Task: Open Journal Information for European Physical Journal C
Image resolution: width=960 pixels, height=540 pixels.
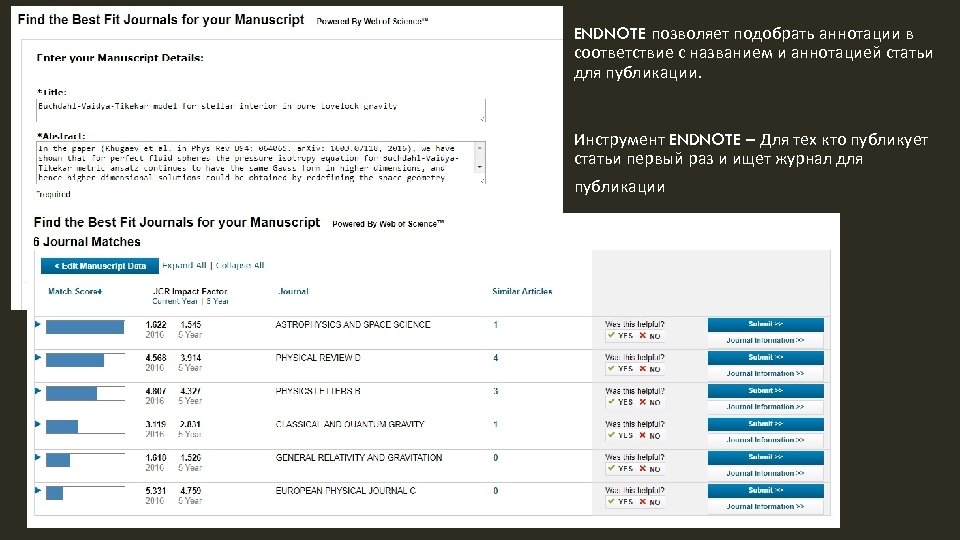Action: (x=765, y=506)
